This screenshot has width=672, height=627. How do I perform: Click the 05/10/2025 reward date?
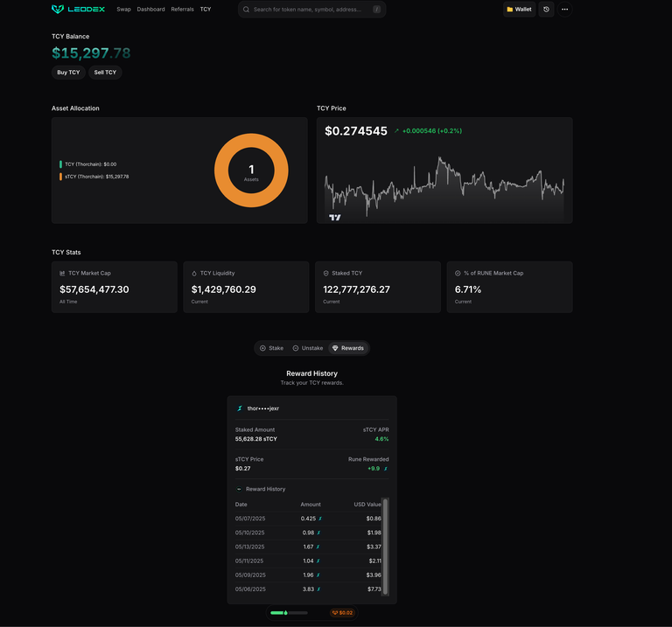click(x=250, y=533)
